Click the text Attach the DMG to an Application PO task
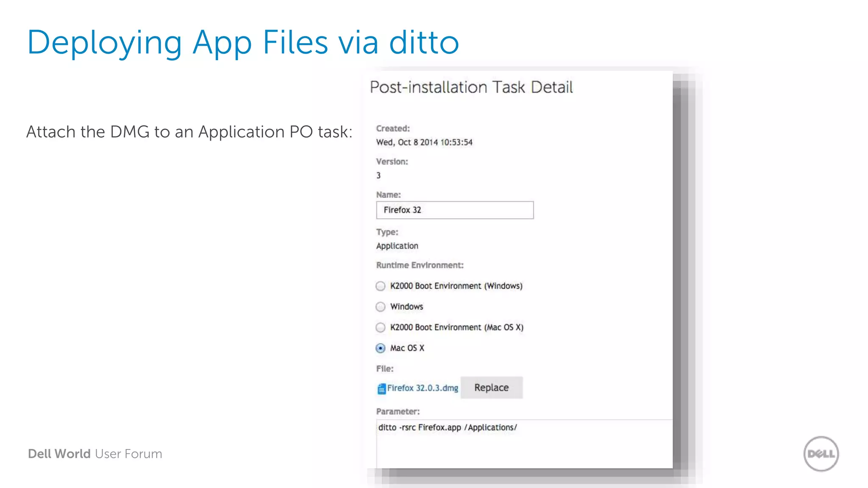Image resolution: width=868 pixels, height=488 pixels. (x=189, y=132)
